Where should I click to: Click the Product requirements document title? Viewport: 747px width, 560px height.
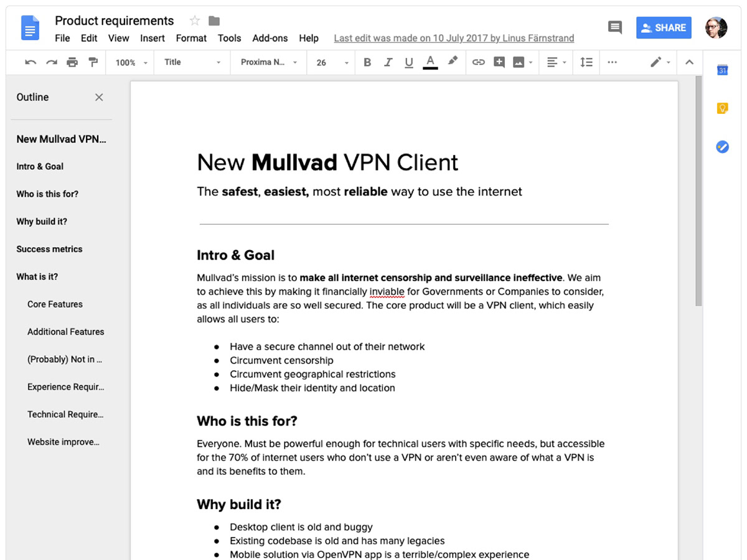[115, 21]
